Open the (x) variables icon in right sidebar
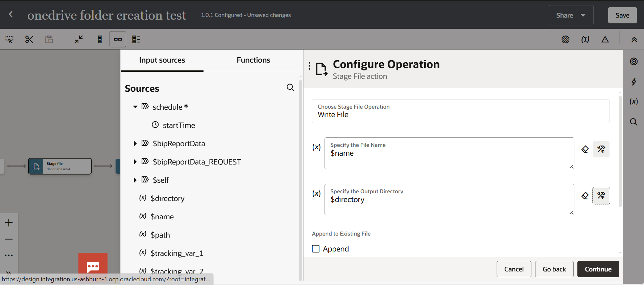 (x=634, y=102)
